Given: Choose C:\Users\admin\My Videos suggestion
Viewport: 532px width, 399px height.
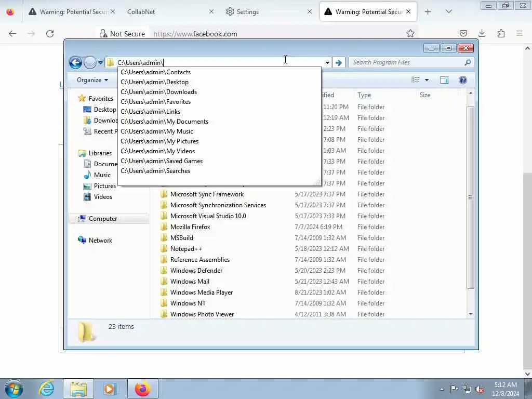Looking at the screenshot, I should pos(219,151).
